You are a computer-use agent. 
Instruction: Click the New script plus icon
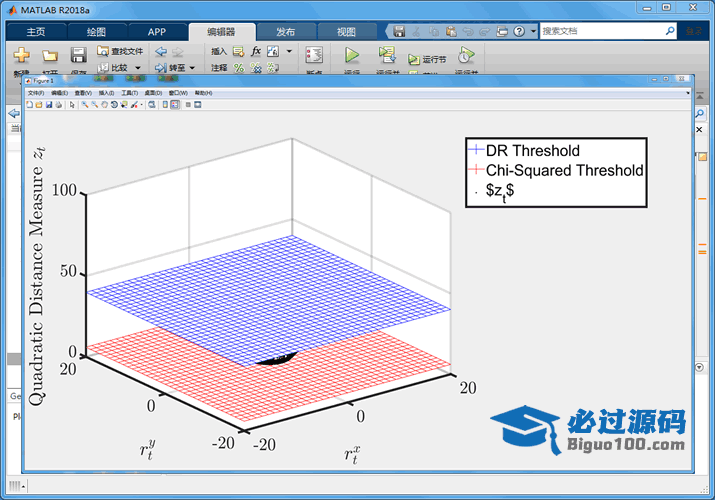[x=21, y=55]
